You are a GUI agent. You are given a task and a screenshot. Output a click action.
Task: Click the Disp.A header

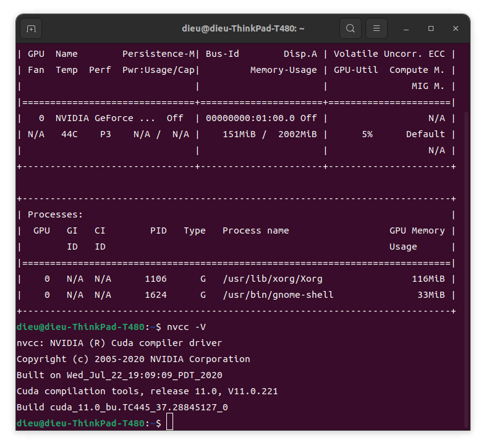tap(301, 54)
